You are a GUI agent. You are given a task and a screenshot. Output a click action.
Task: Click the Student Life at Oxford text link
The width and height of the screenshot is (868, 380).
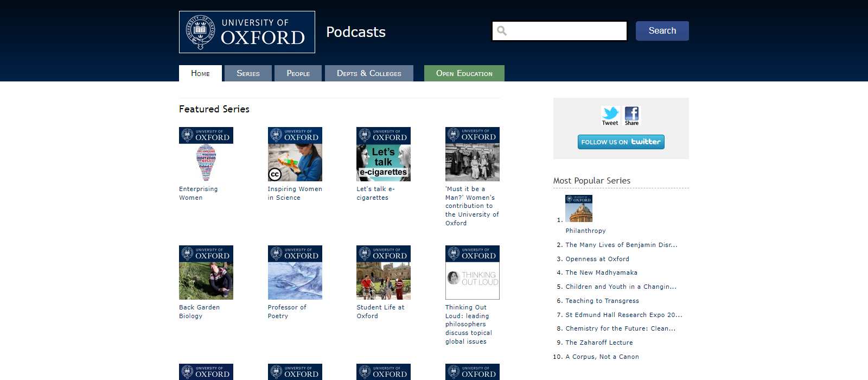coord(380,312)
